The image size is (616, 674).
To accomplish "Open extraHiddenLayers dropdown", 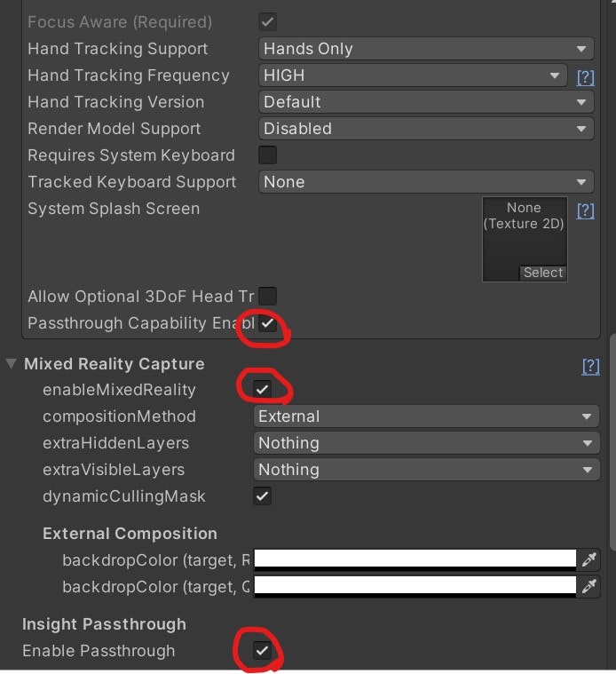I will pos(426,443).
